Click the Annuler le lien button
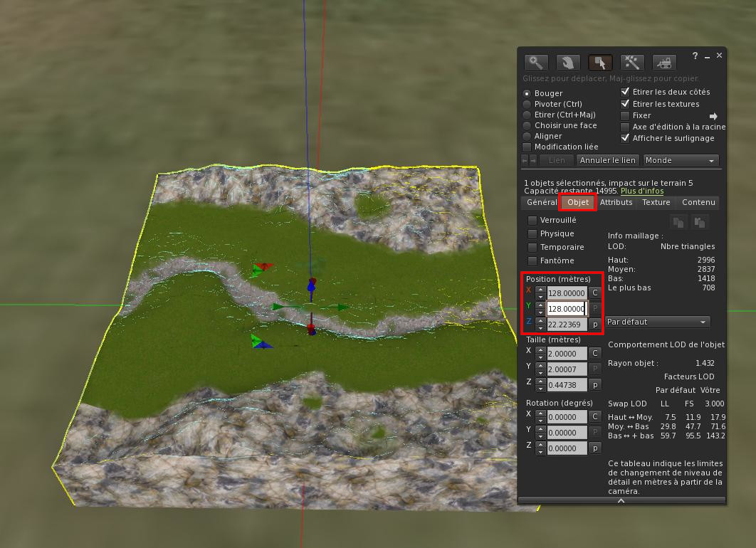The image size is (756, 548). pyautogui.click(x=607, y=161)
